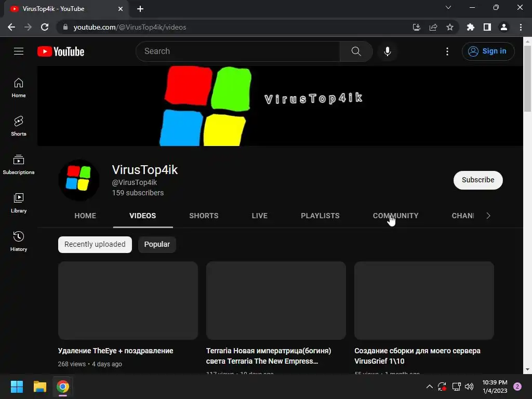532x399 pixels.
Task: Open the PLAYLISTS channel tab
Action: pos(320,216)
